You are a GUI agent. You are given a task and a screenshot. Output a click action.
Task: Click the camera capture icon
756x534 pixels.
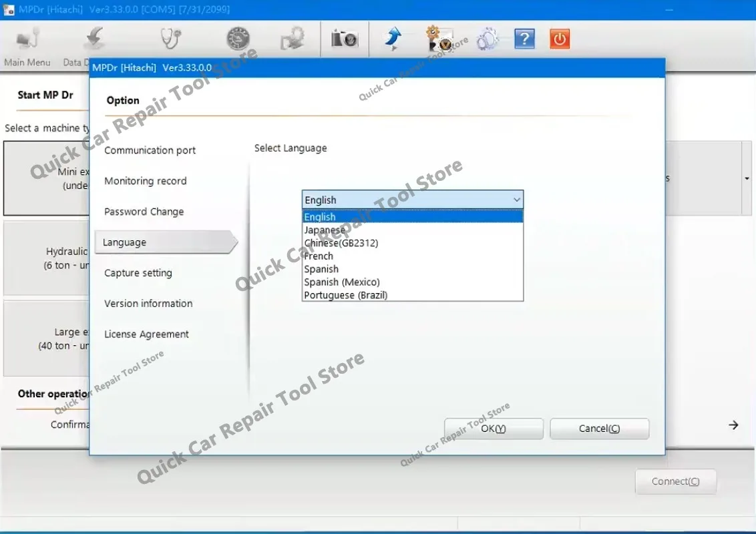tap(344, 39)
